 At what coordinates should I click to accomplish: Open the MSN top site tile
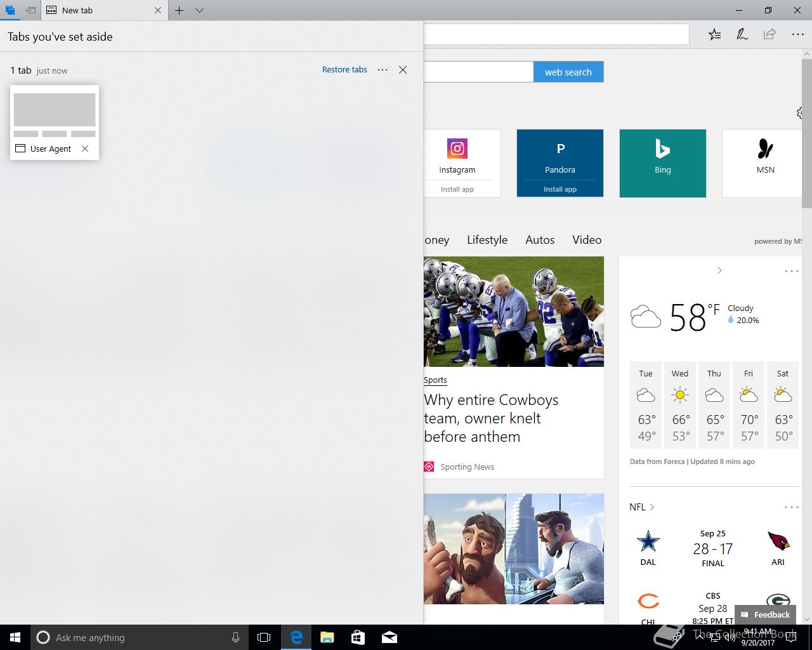[762, 163]
